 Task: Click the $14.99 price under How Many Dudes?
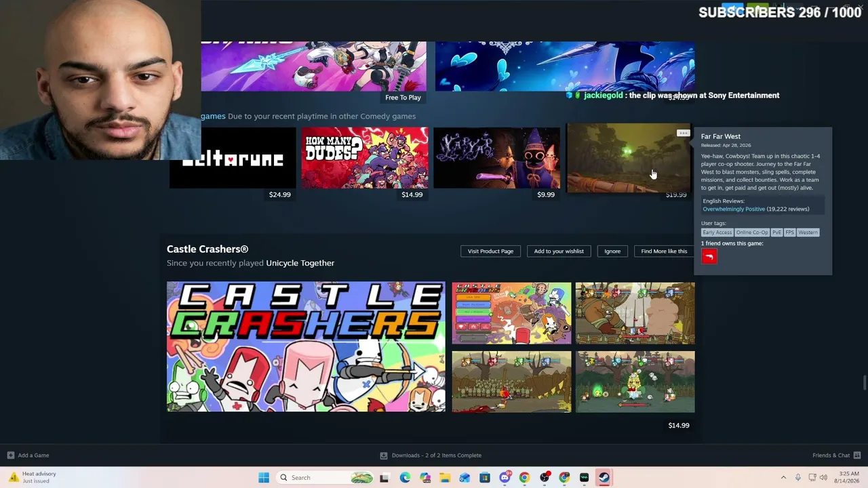coord(412,195)
